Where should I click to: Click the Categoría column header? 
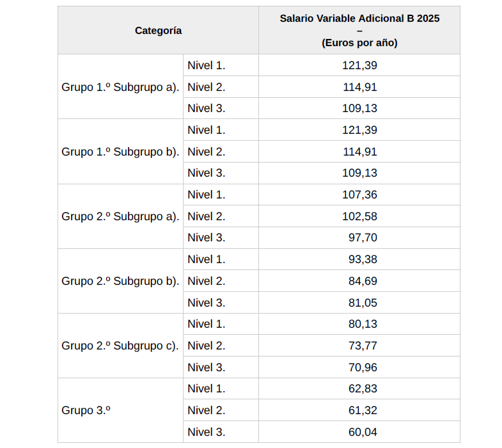pyautogui.click(x=158, y=31)
